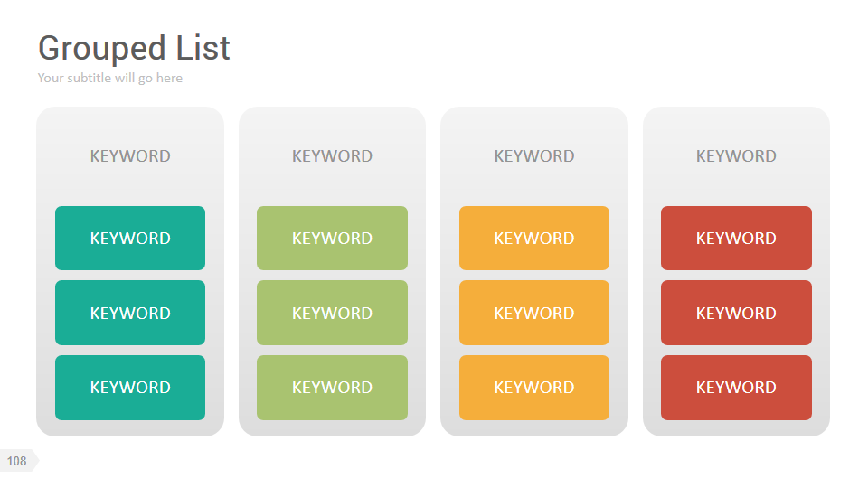Pick the top red KEYWORD box
This screenshot has height=488, width=868.
pos(736,239)
